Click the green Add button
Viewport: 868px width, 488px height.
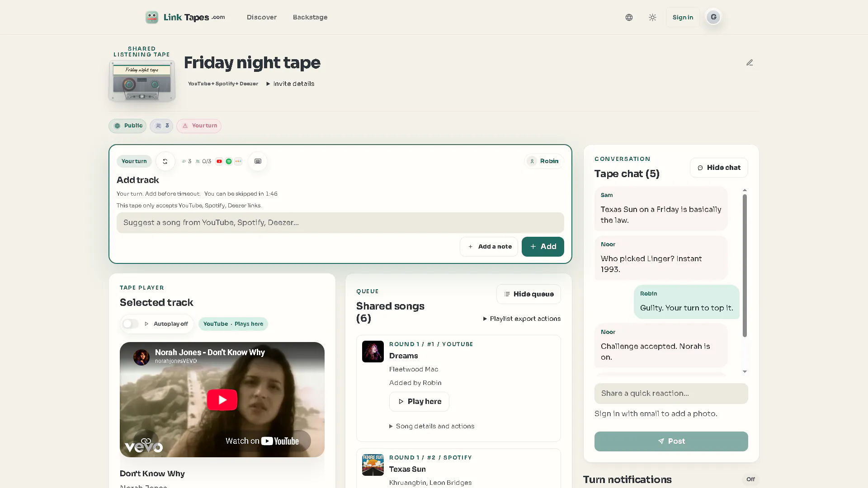(x=543, y=247)
